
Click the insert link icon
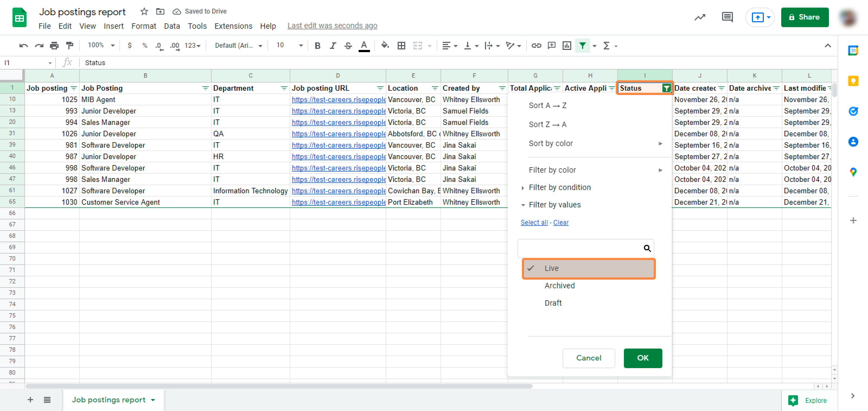pyautogui.click(x=536, y=46)
